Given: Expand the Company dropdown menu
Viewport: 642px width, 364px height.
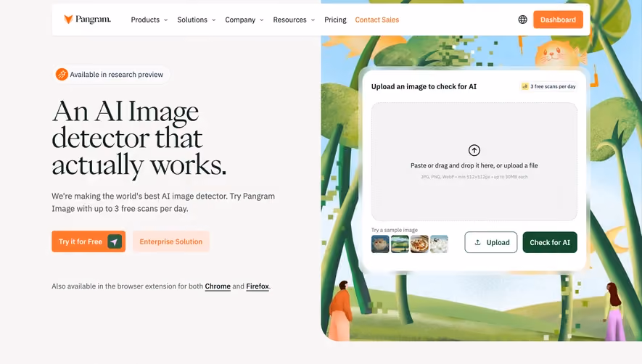Looking at the screenshot, I should click(244, 20).
